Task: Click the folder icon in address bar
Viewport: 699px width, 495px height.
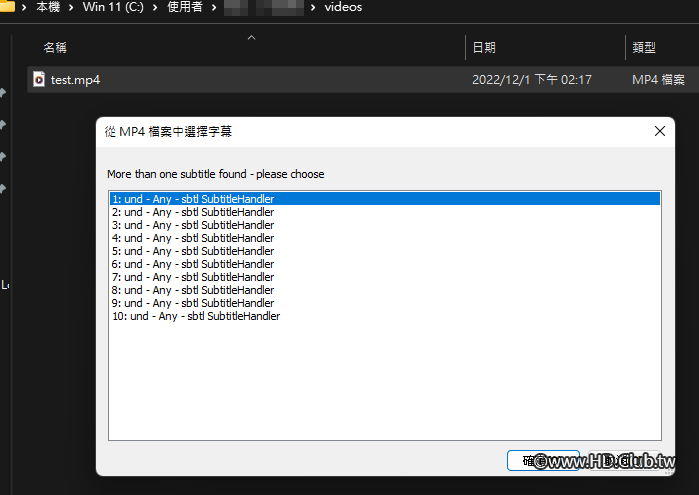Action: click(x=7, y=6)
